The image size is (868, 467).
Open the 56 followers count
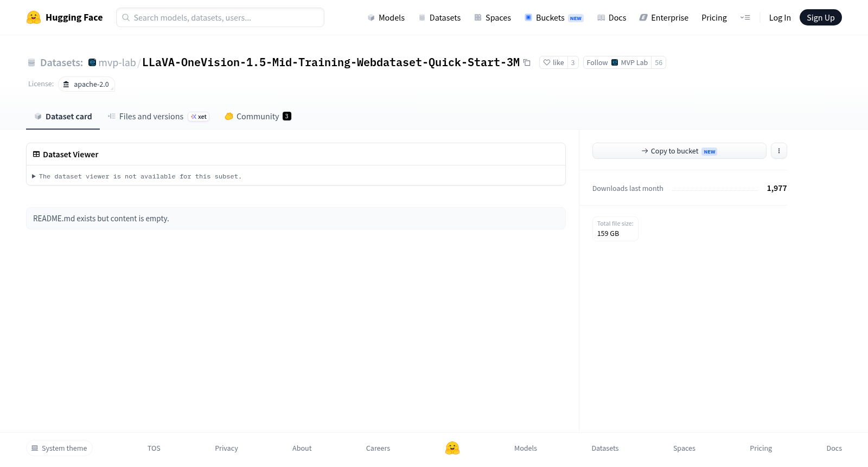(659, 62)
